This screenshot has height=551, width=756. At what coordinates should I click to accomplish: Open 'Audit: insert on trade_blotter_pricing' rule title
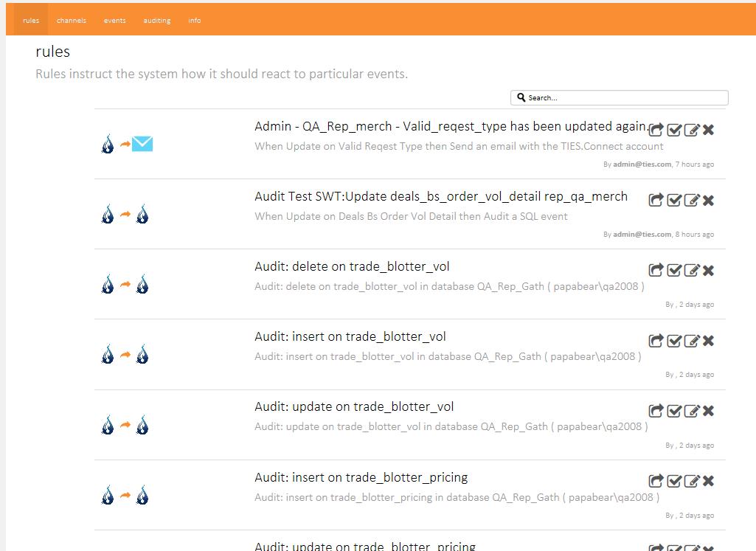361,477
